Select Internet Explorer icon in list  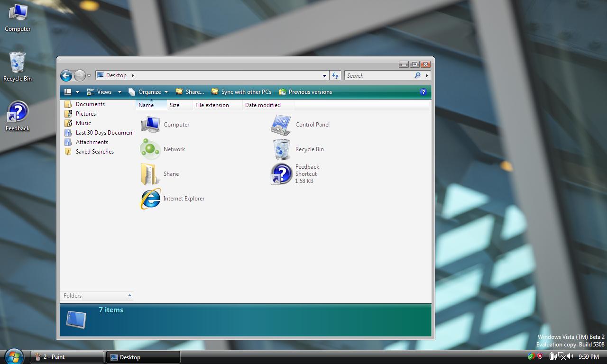[x=150, y=199]
